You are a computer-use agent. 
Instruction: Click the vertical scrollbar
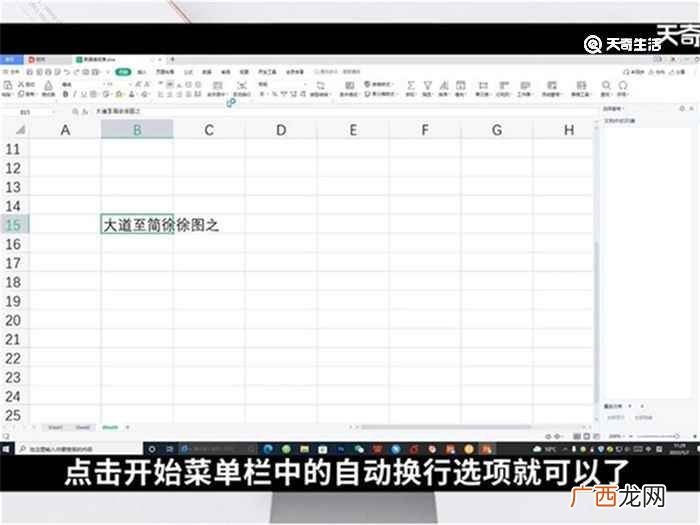597,321
